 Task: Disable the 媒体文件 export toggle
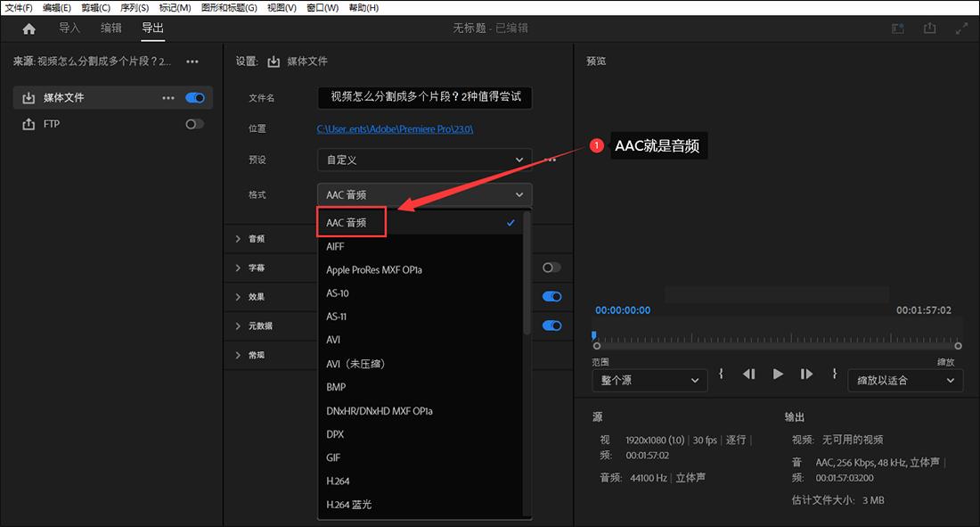pyautogui.click(x=194, y=97)
